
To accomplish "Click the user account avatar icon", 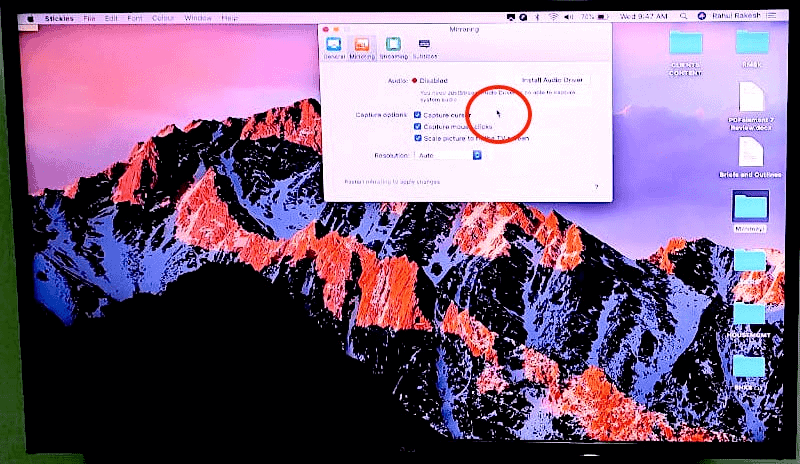I will click(x=702, y=16).
